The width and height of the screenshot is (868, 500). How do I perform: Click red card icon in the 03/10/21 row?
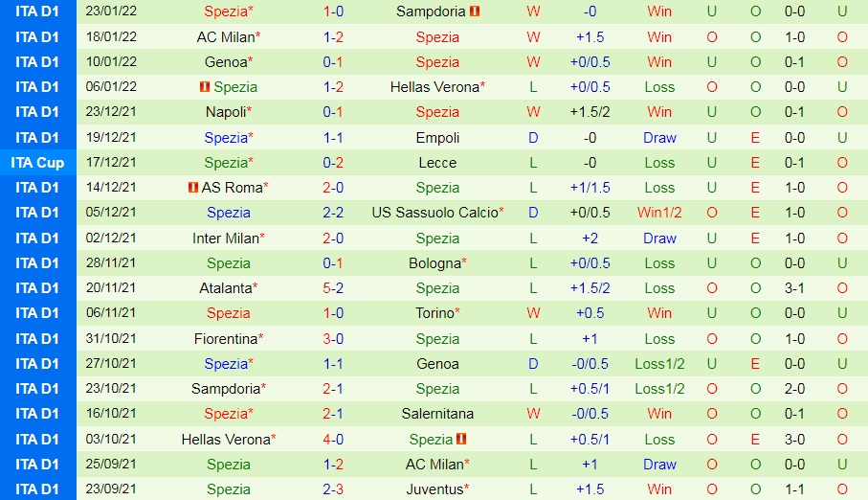(461, 440)
